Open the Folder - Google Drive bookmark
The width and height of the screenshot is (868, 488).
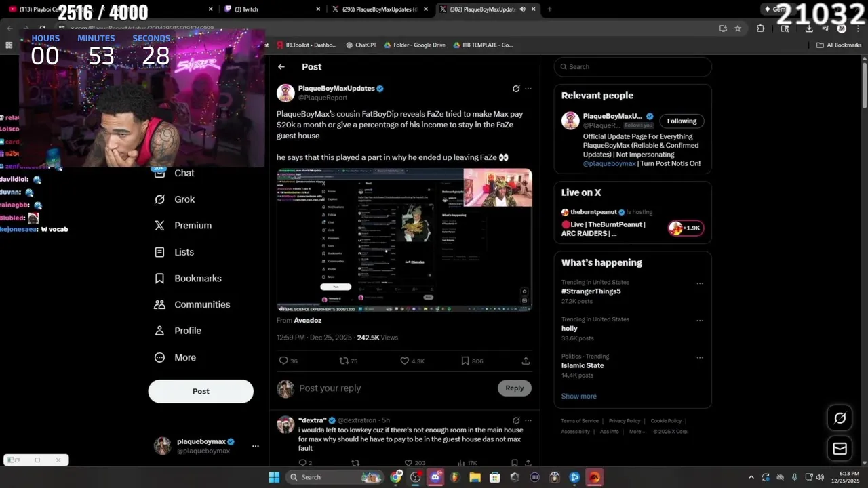(x=414, y=45)
